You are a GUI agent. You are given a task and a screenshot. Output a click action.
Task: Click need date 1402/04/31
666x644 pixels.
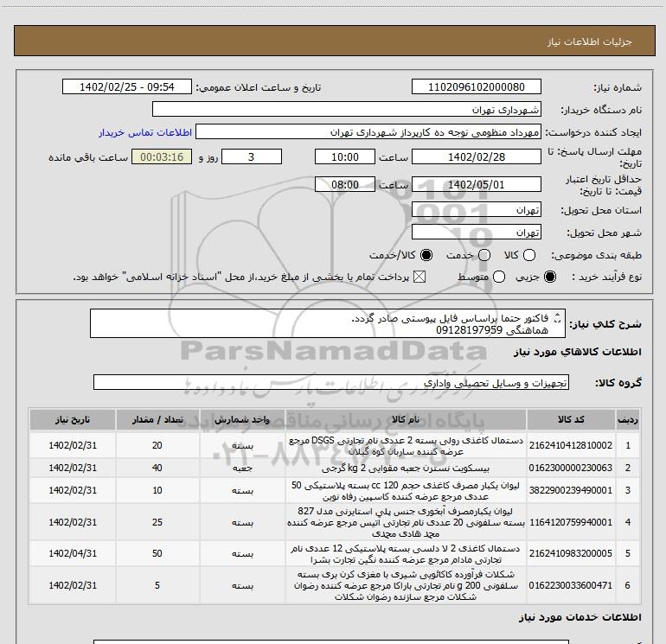[73, 553]
